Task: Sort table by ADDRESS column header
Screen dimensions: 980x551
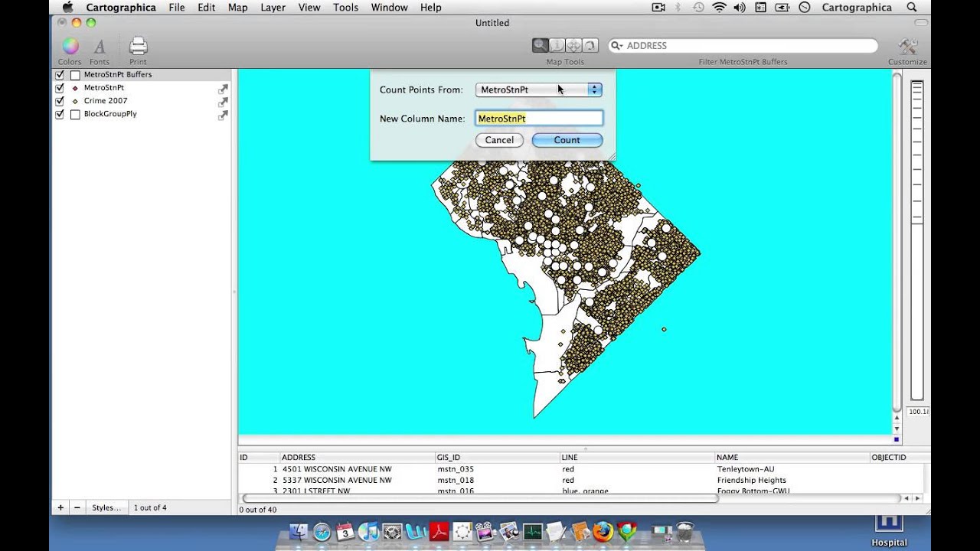Action: point(357,458)
